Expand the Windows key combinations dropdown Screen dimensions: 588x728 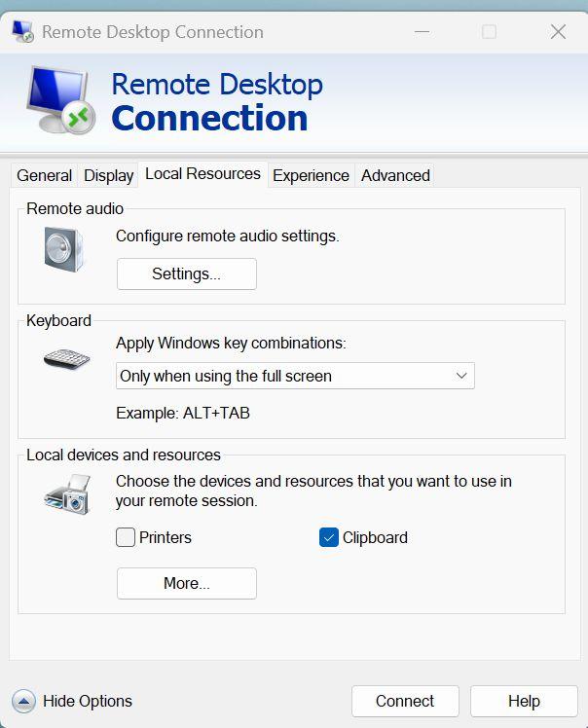294,376
